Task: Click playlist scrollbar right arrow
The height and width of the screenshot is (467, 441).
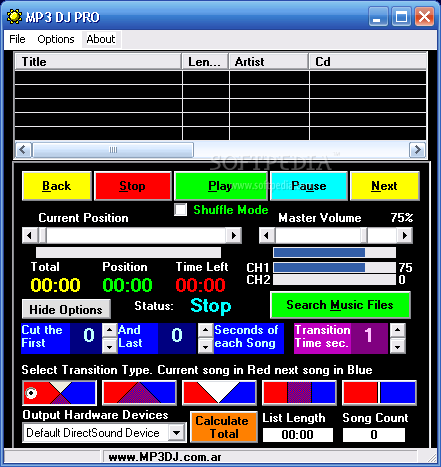Action: point(417,150)
